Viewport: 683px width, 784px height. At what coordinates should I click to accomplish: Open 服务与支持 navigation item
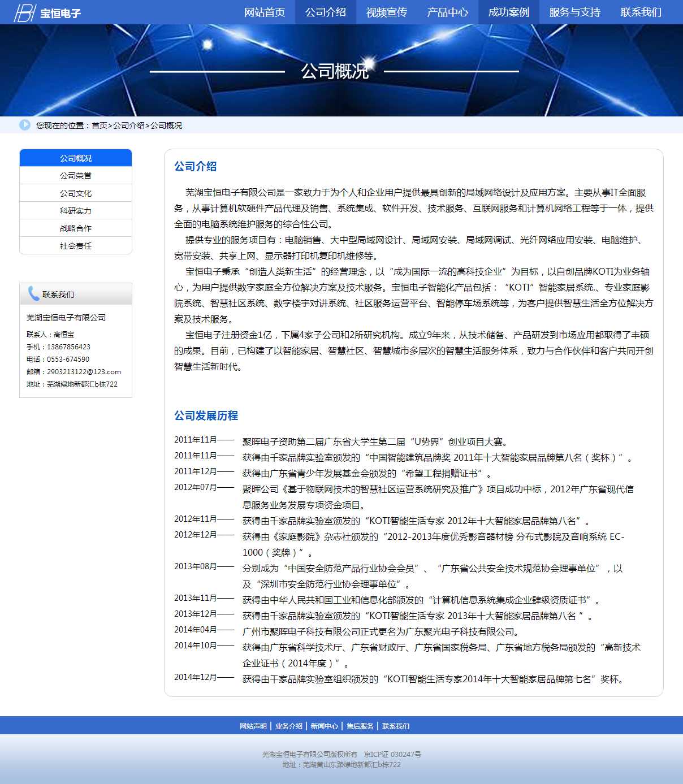[574, 12]
